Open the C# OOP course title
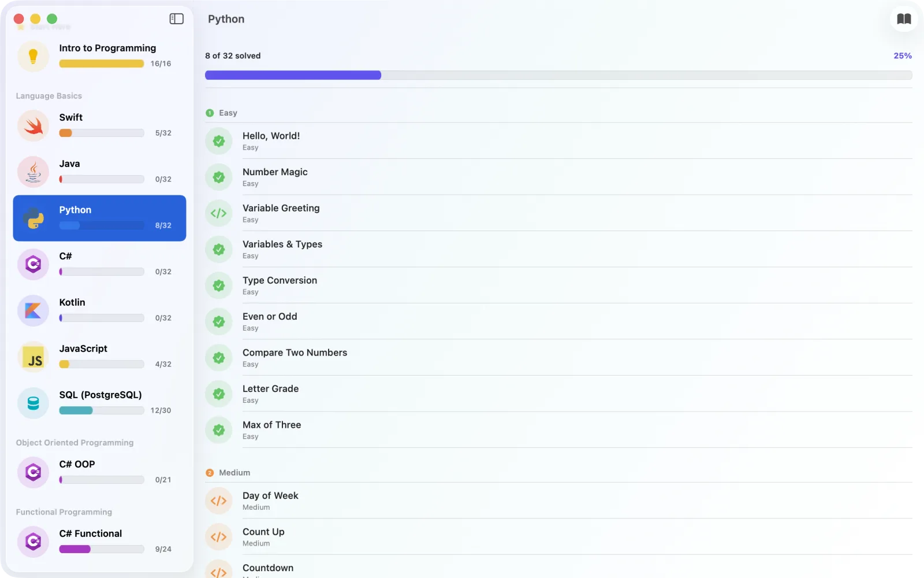The height and width of the screenshot is (578, 924). 77,464
